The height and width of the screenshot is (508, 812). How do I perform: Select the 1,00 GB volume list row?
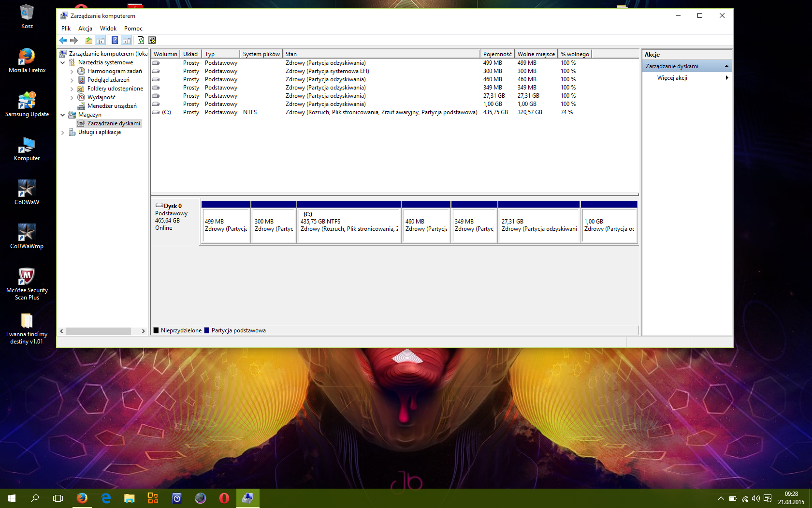pyautogui.click(x=394, y=104)
